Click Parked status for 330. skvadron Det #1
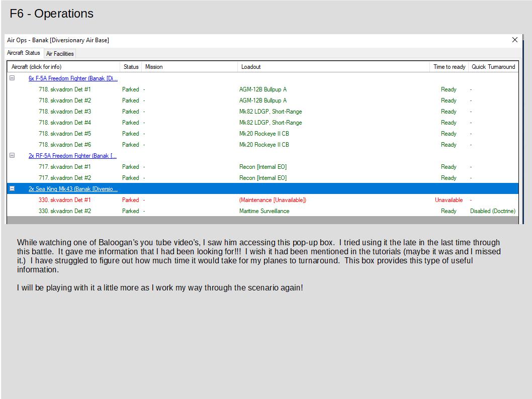Screen dimensions: 532x399 131,200
